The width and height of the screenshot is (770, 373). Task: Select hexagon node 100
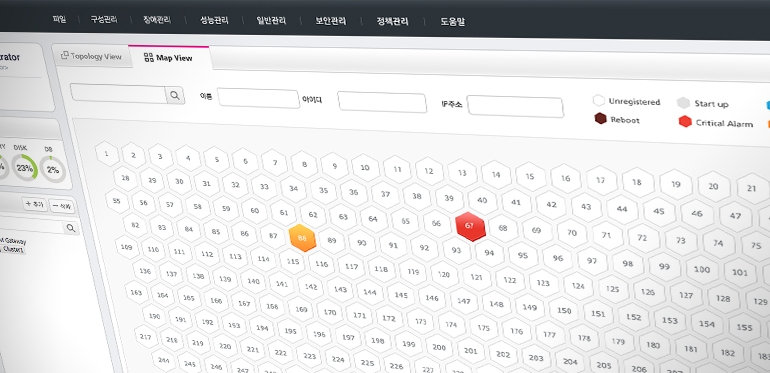[x=702, y=269]
